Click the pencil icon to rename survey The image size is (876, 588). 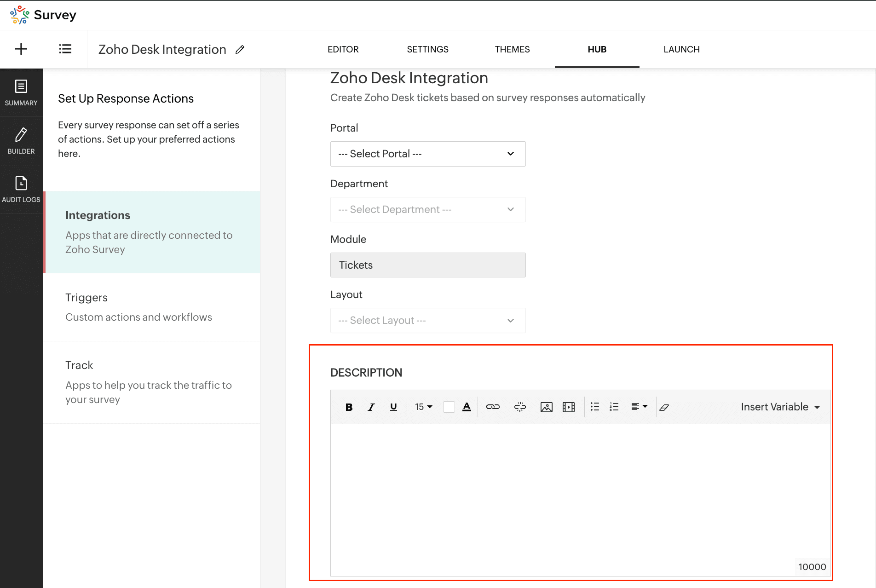[x=240, y=50]
